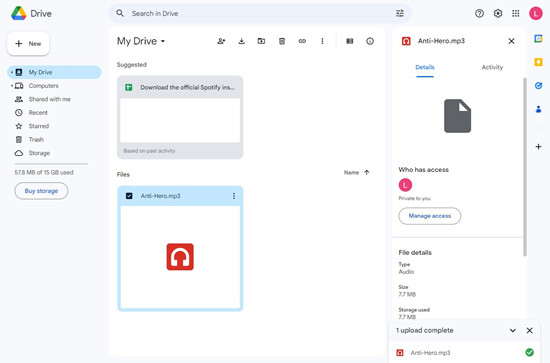Toggle the view details info icon
550x363 pixels.
[370, 41]
